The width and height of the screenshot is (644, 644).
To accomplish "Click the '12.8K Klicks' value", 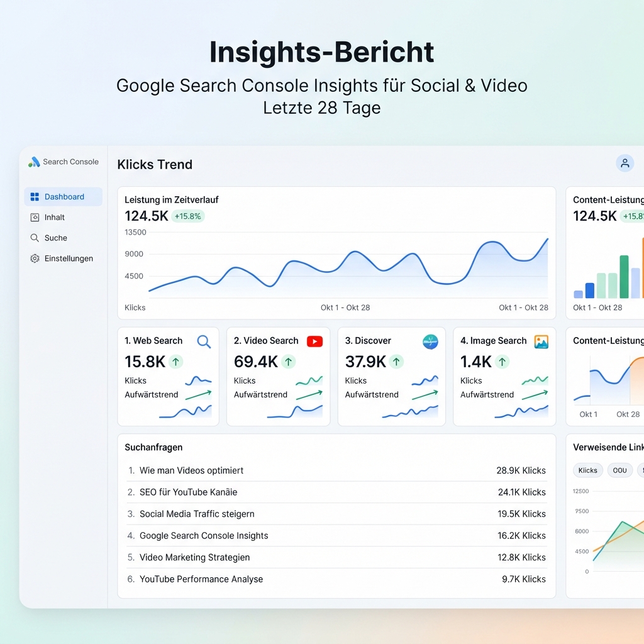I will [521, 557].
